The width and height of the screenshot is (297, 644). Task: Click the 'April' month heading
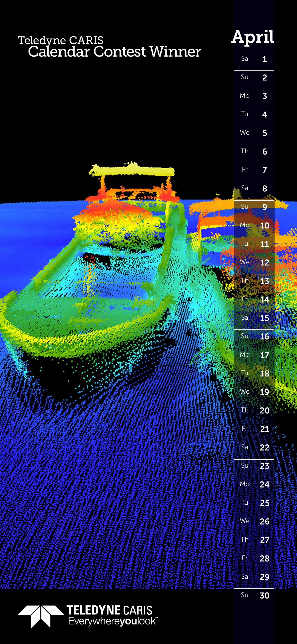click(x=253, y=38)
